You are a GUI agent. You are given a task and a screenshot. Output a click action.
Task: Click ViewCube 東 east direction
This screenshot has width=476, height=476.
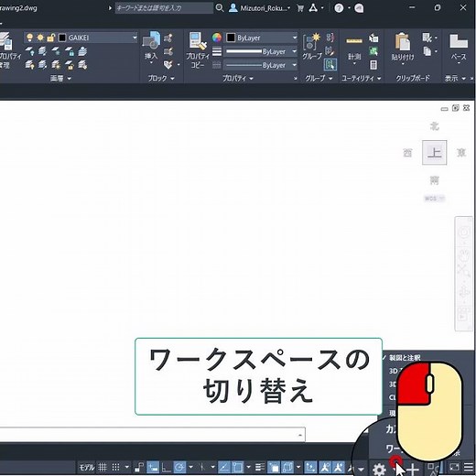pos(461,153)
